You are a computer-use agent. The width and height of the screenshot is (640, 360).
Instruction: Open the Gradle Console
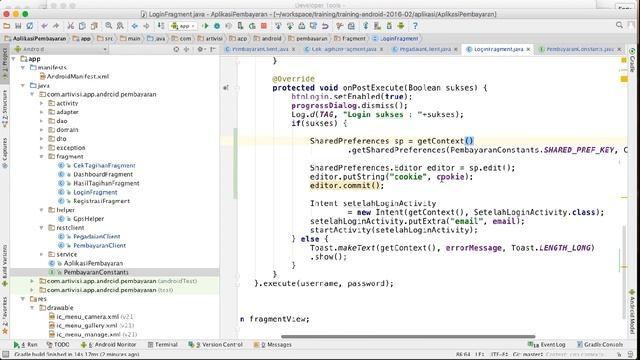point(600,344)
